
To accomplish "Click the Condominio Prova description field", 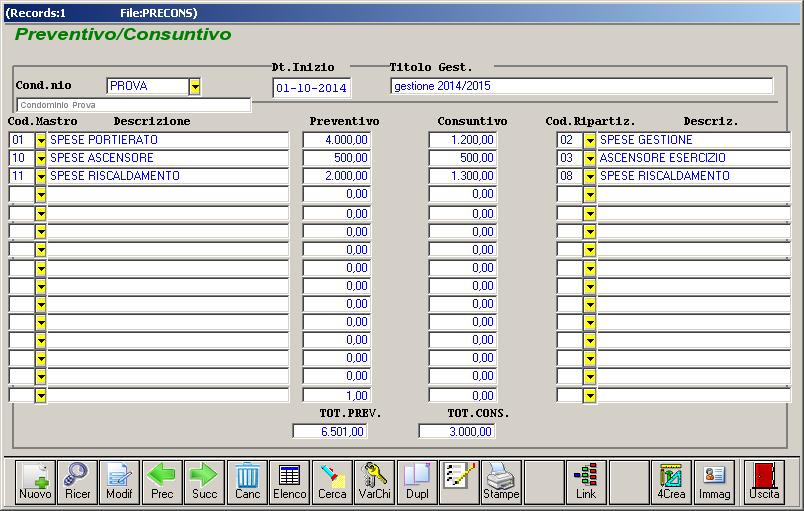I will pyautogui.click(x=134, y=105).
